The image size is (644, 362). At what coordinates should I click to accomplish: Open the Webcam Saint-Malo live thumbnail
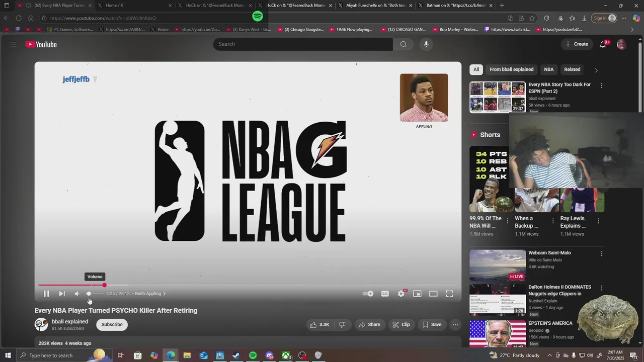[x=498, y=265]
